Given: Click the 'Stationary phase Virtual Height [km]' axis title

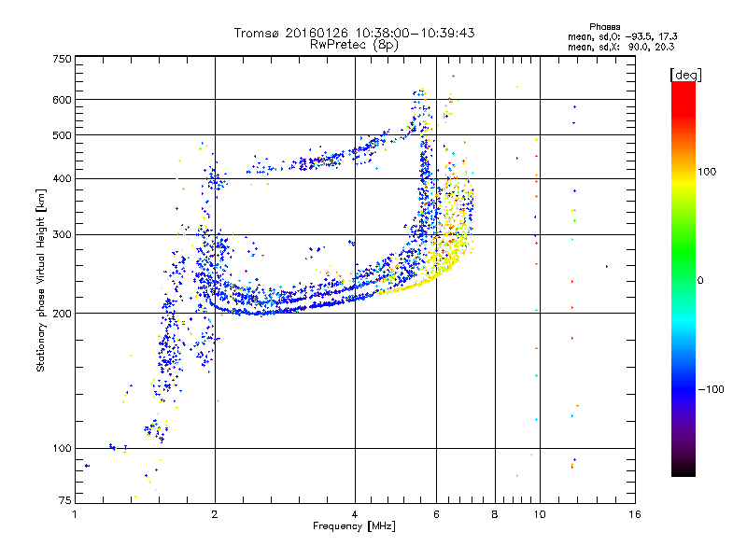Looking at the screenshot, I should tap(41, 281).
